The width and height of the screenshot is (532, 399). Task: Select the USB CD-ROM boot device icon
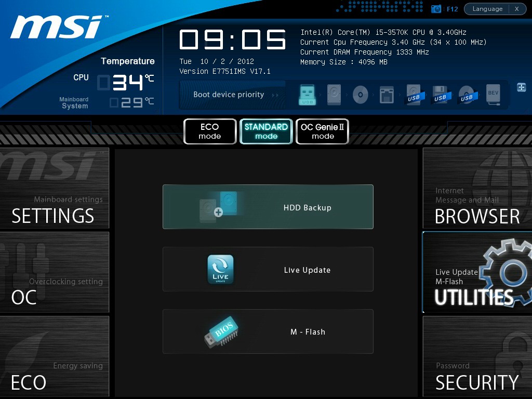467,95
